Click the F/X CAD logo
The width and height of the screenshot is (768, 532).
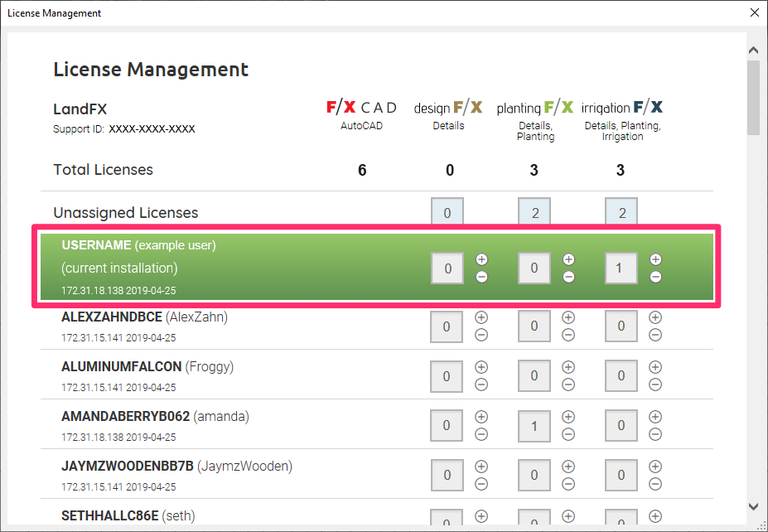361,107
